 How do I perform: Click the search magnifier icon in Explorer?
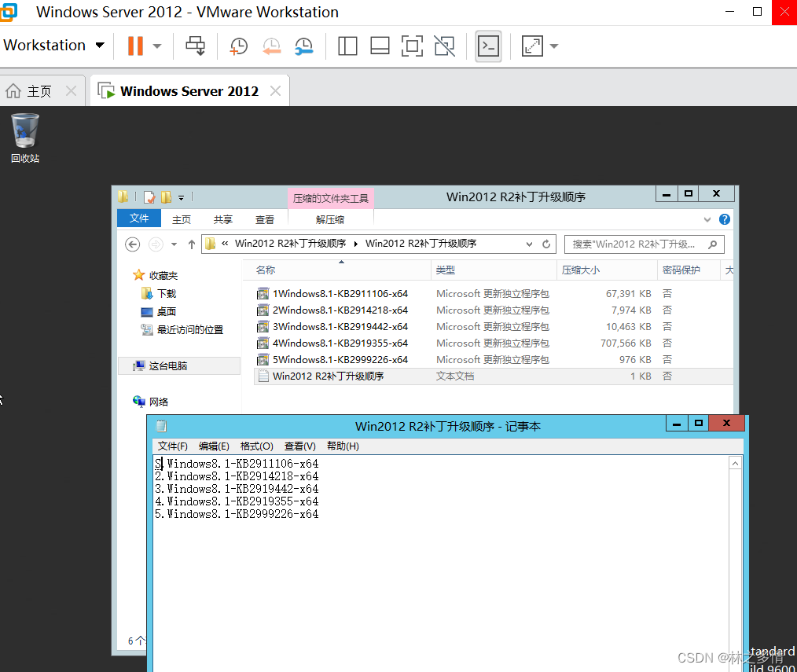tap(713, 244)
